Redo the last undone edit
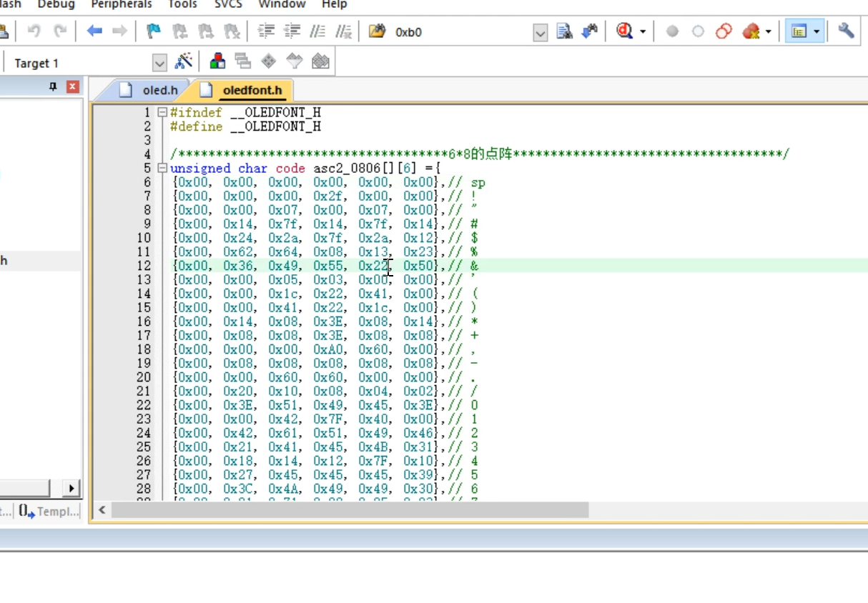 point(61,31)
